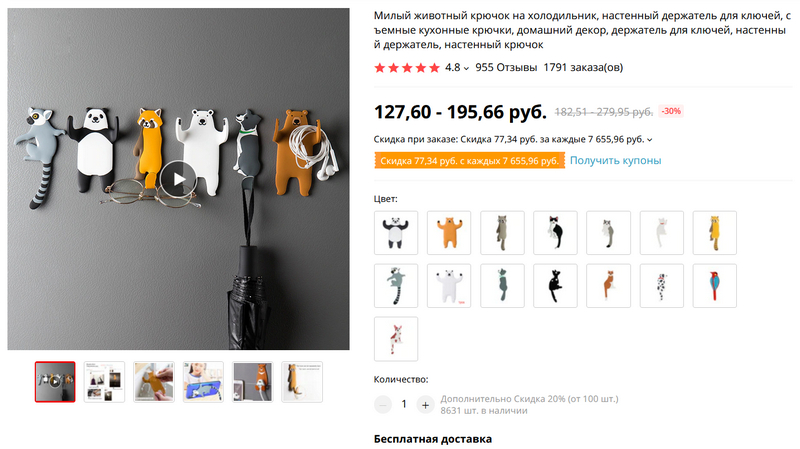
Task: Increase quantity with the plus button
Action: [x=425, y=405]
